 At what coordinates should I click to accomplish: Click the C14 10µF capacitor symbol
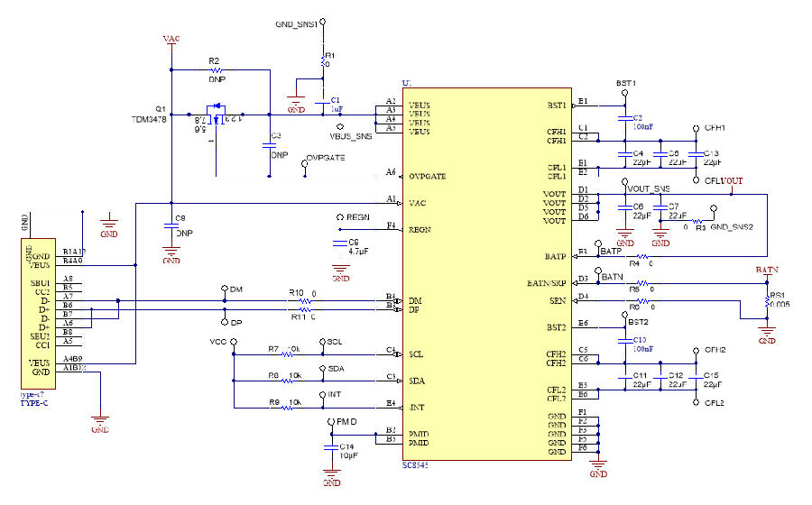click(x=331, y=447)
